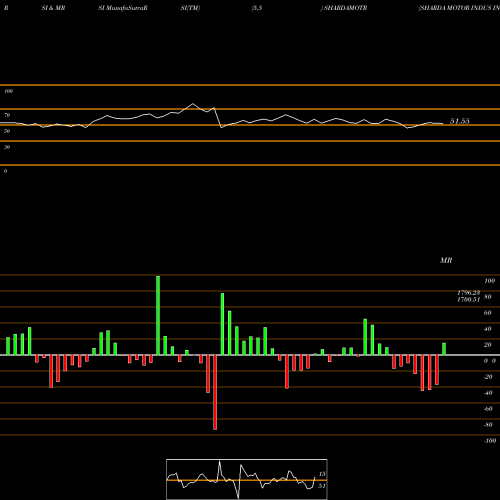This screenshot has width=500, height=500.
Task: Click the "SHARDA MOTOR INDUS" company name
Action: pos(455,8)
